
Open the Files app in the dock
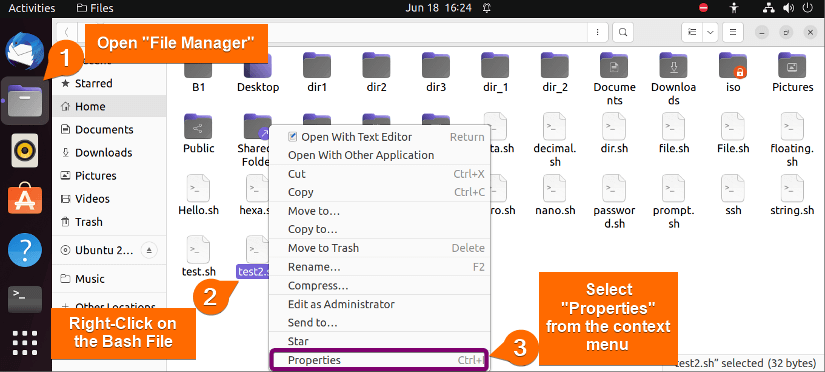tap(25, 100)
